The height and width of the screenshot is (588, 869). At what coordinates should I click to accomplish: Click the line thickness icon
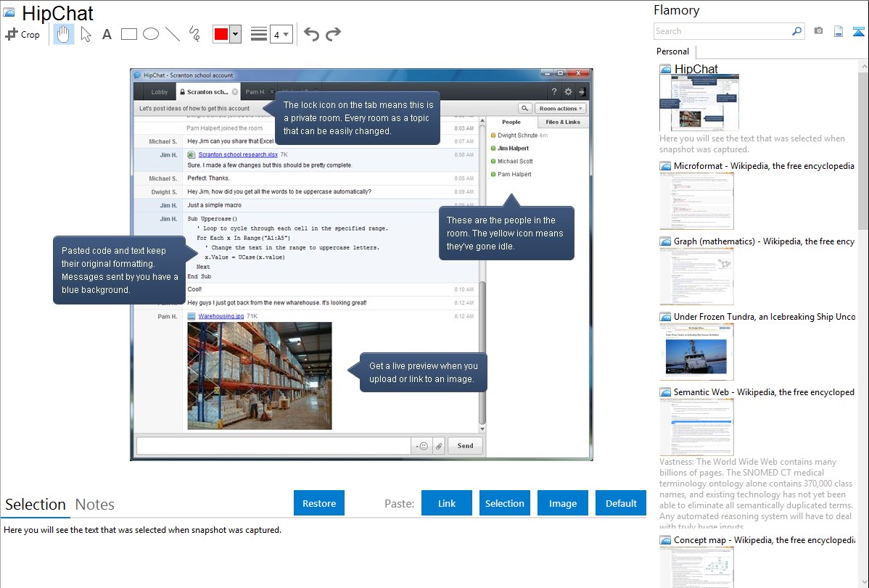pyautogui.click(x=259, y=34)
